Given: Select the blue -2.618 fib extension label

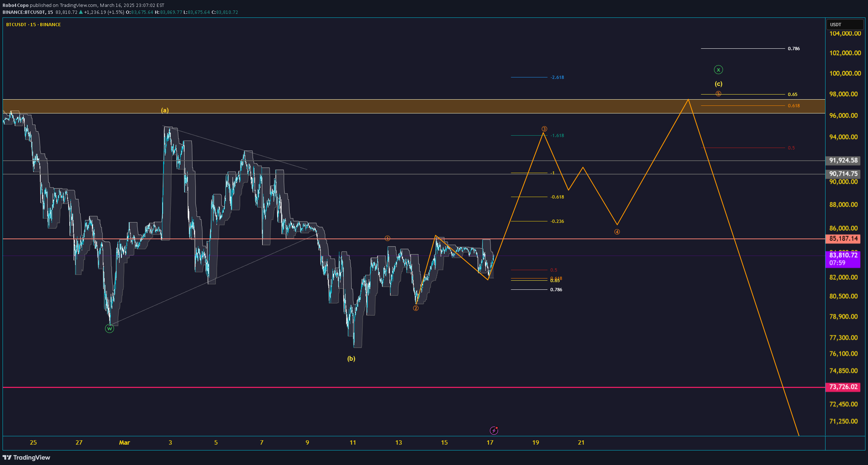Looking at the screenshot, I should (x=557, y=77).
